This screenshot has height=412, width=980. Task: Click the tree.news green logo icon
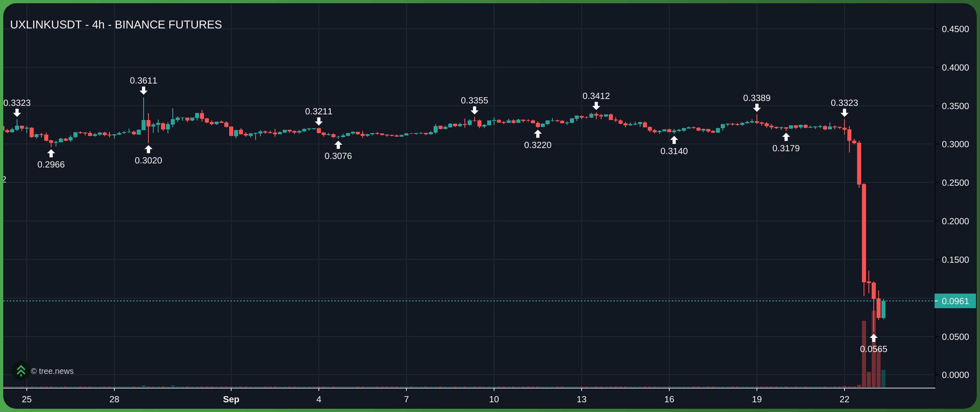(x=21, y=371)
